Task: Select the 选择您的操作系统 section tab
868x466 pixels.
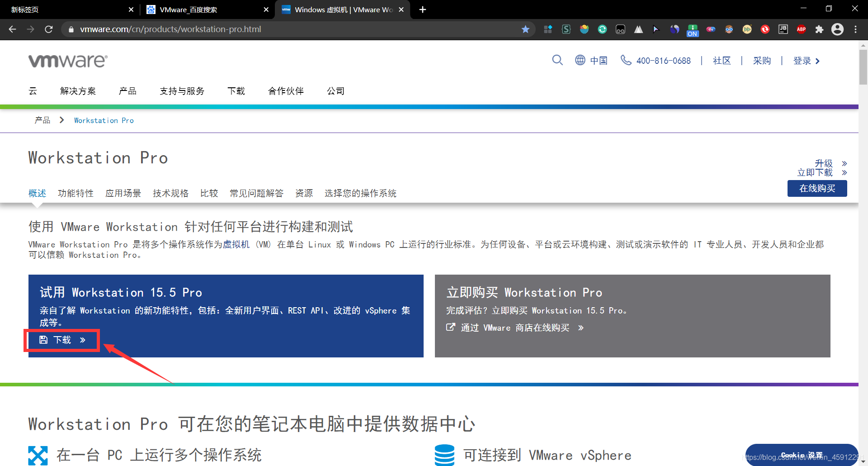Action: tap(360, 193)
